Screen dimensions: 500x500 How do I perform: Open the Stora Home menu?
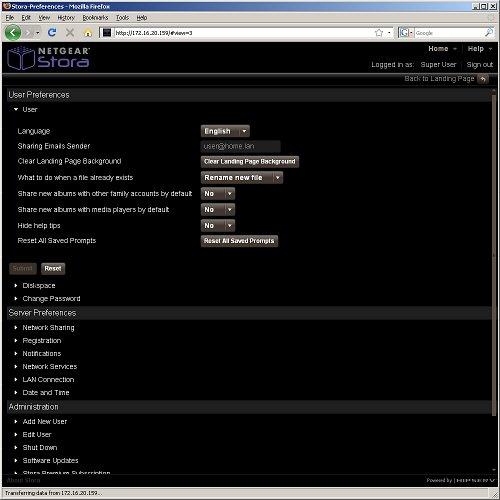pos(442,49)
